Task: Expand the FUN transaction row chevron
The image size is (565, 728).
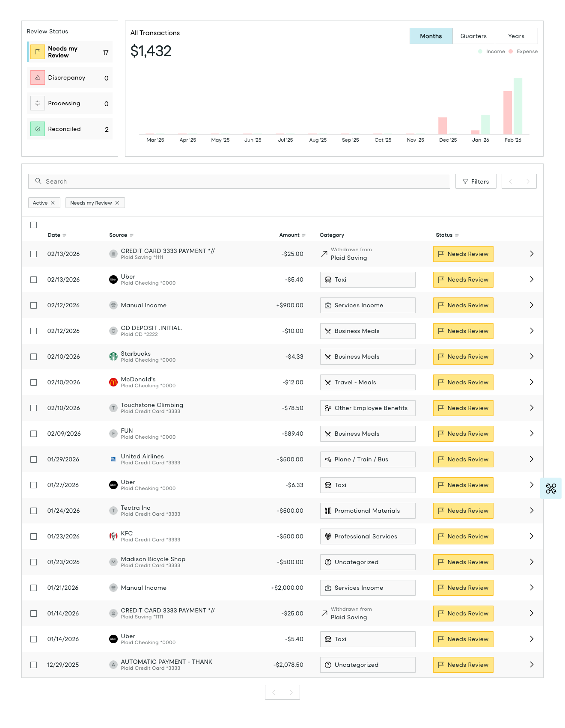Action: tap(532, 434)
